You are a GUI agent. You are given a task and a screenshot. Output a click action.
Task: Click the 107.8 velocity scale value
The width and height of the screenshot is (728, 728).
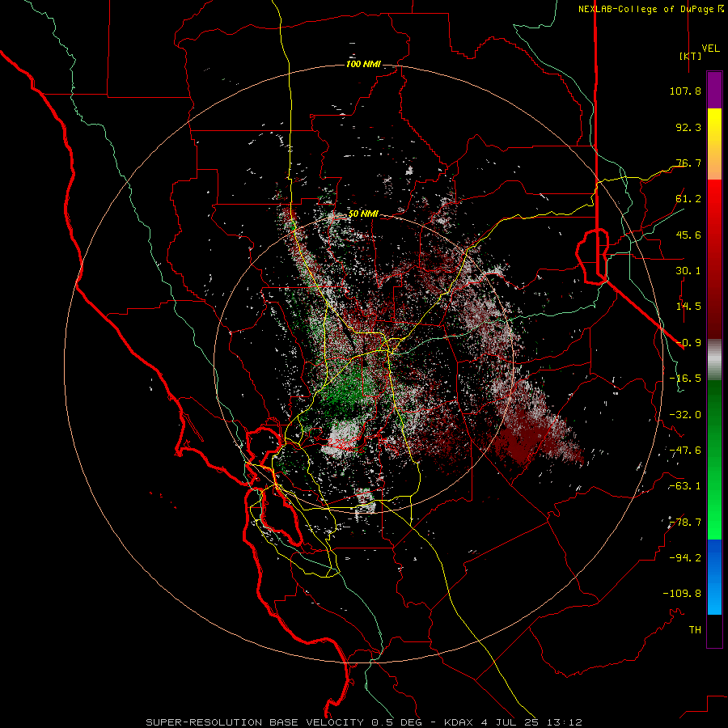point(685,91)
